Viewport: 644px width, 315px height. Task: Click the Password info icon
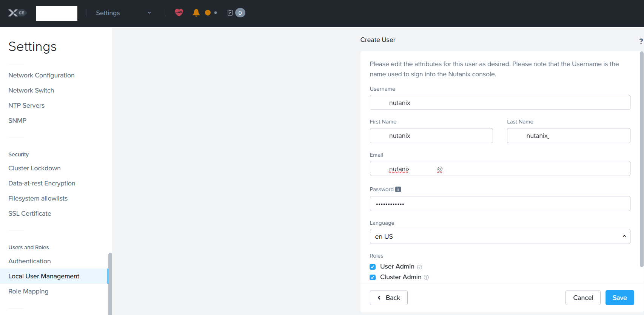click(398, 190)
